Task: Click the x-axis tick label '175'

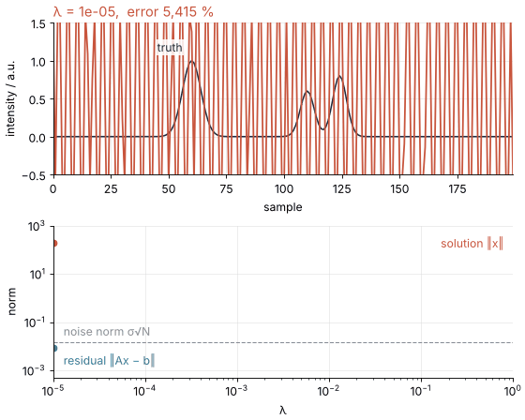Action: coord(457,189)
